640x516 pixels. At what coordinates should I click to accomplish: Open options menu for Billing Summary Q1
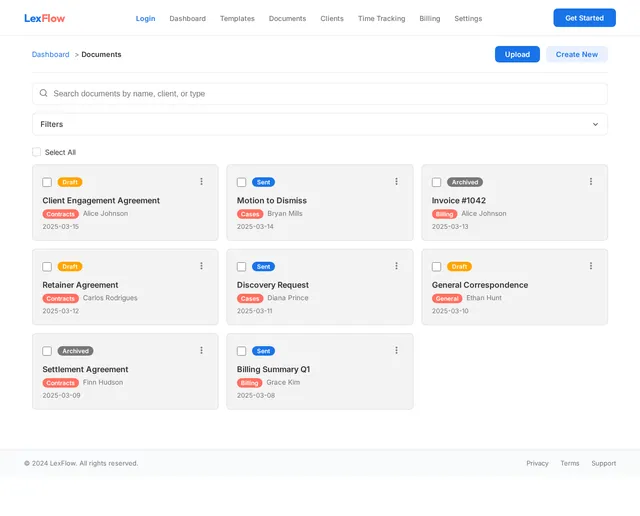point(396,350)
